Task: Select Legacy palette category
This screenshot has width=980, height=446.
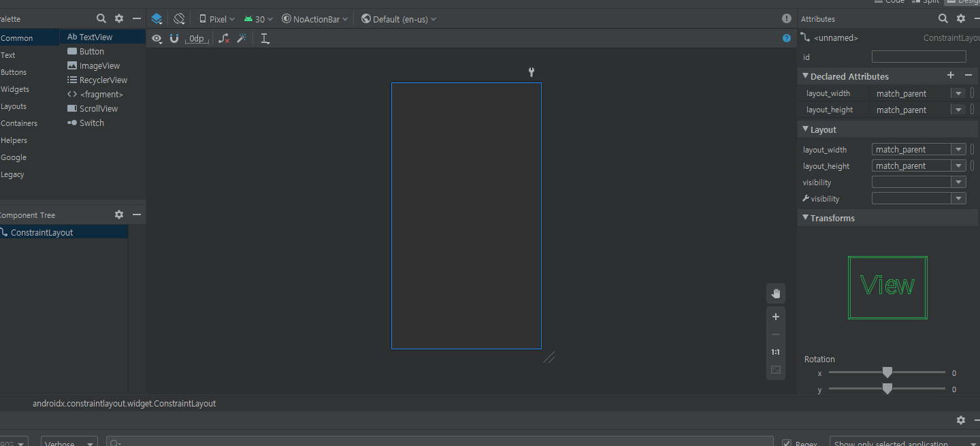Action: 29,174
